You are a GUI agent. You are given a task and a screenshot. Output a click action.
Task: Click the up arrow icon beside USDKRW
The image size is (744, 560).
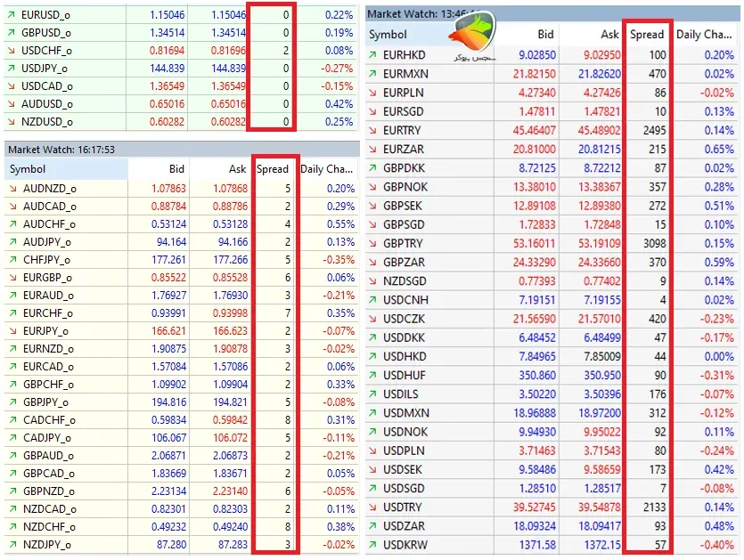click(373, 545)
